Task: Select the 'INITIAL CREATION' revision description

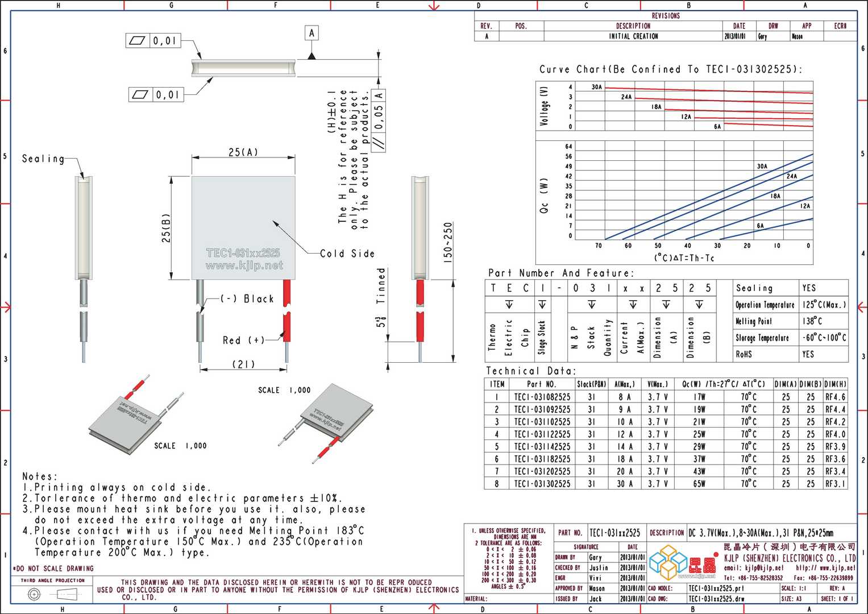Action: (633, 36)
